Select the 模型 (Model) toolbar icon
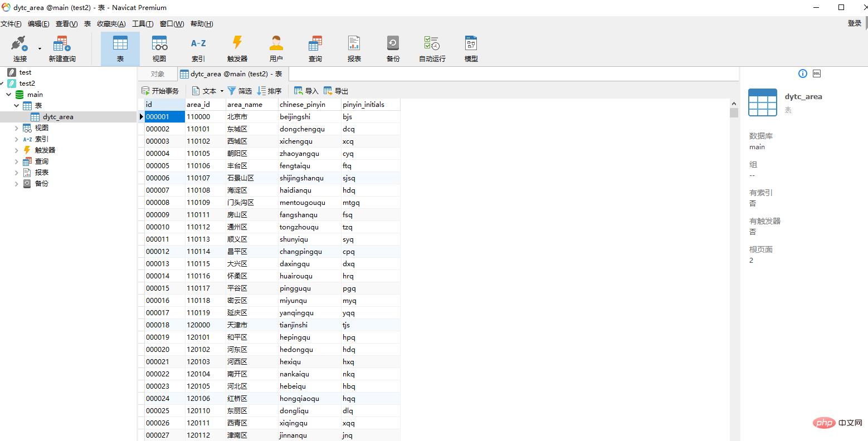Screen dimensions: 868x441 471,48
